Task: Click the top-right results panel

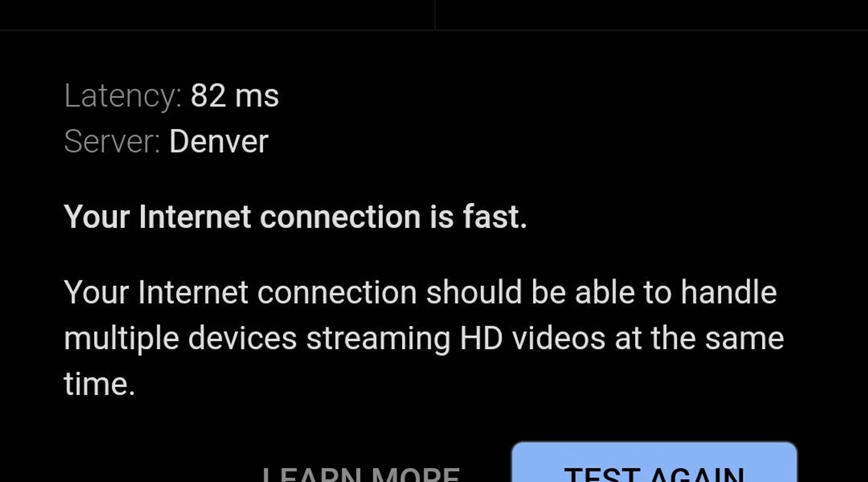Action: pyautogui.click(x=652, y=14)
